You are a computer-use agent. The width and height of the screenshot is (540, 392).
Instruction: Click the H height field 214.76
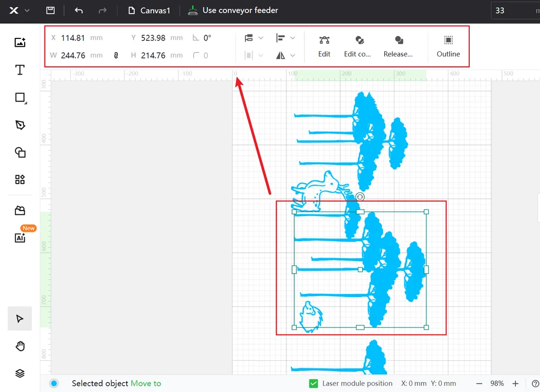(x=153, y=55)
